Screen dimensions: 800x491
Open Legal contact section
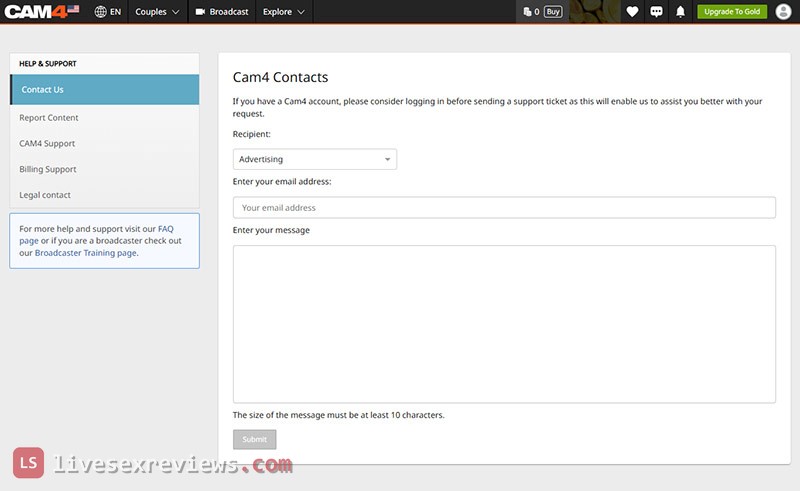[45, 195]
